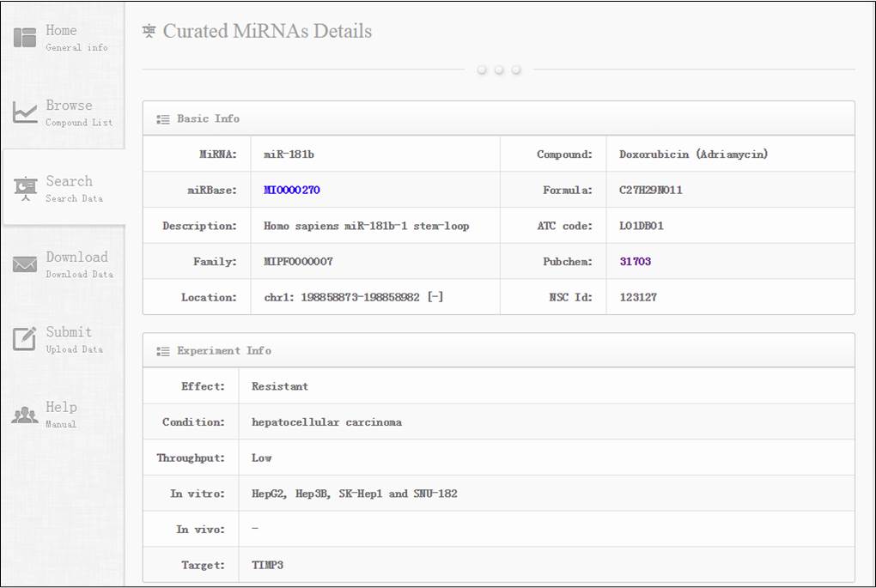Open the Browse menu label
The image size is (876, 588).
point(69,105)
